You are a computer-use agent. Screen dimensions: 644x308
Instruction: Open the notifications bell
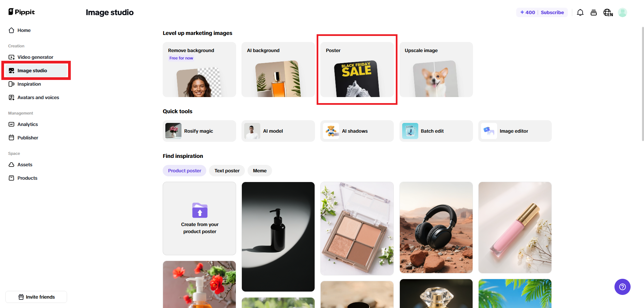pos(580,12)
